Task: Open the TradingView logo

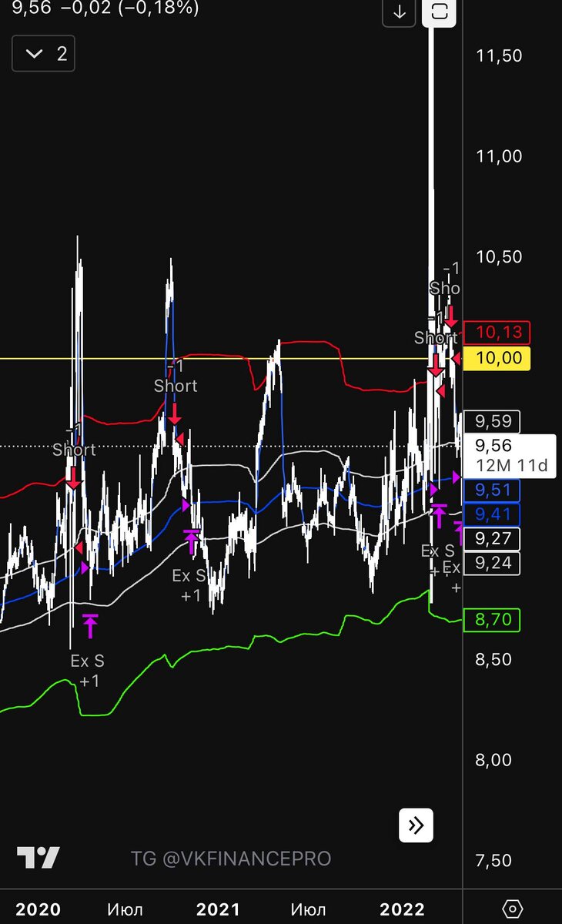Action: coord(38,858)
